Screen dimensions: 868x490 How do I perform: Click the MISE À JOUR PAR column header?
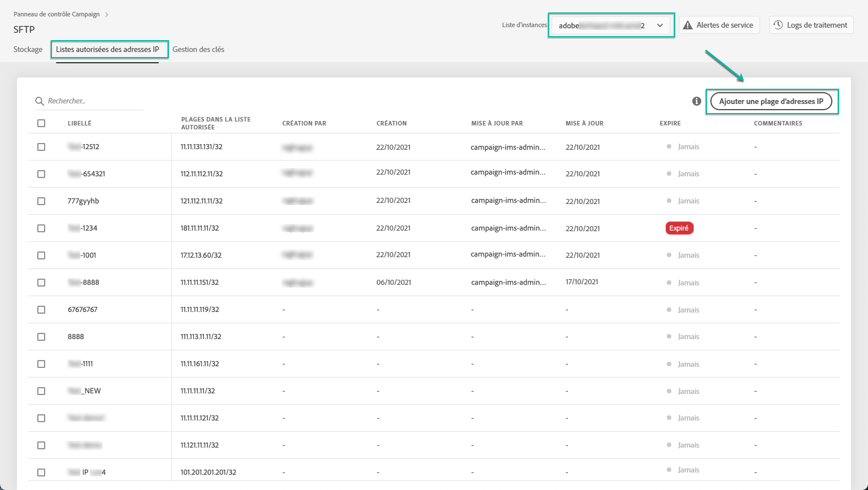pos(497,123)
